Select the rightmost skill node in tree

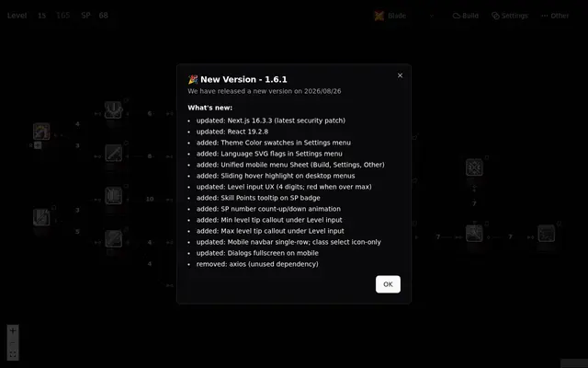coord(547,234)
